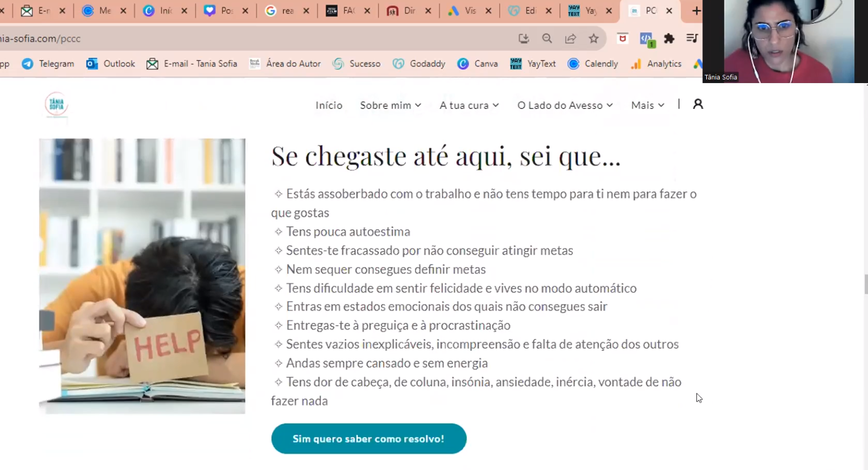The width and height of the screenshot is (868, 470).
Task: Click the Tânia Sofia site logo
Action: pos(56,105)
